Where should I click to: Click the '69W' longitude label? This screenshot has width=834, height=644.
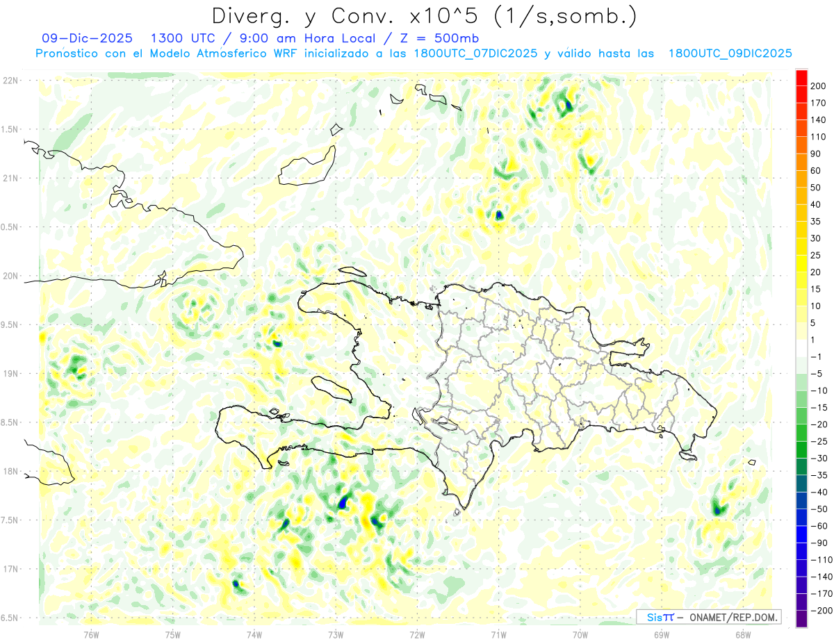tap(662, 634)
